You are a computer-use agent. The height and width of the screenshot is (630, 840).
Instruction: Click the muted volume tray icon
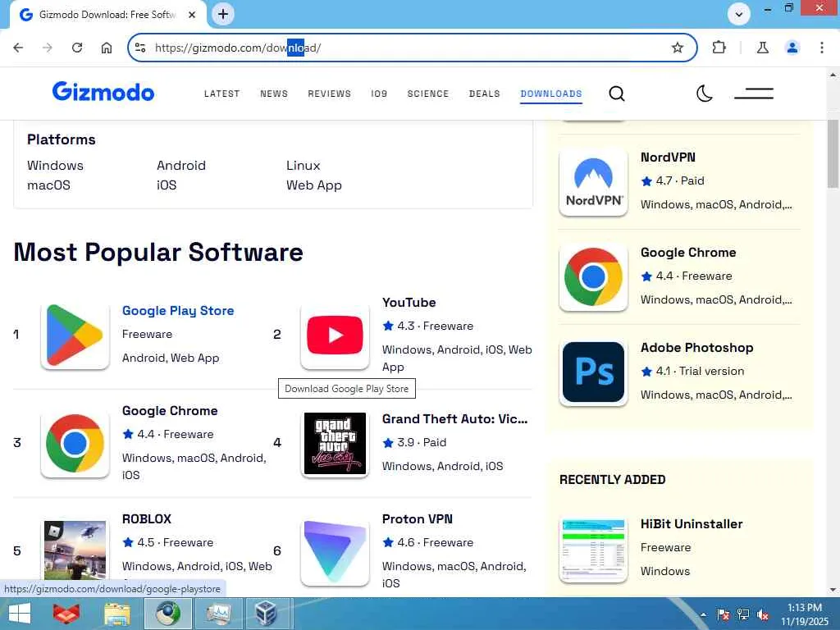[762, 614]
